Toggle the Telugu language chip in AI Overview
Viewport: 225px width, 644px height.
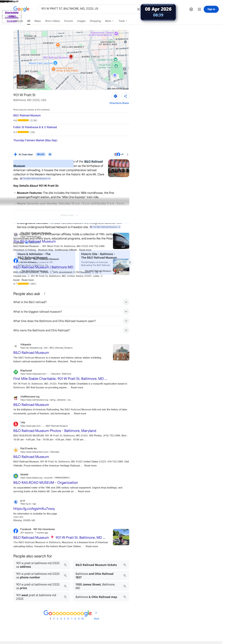coord(41,154)
